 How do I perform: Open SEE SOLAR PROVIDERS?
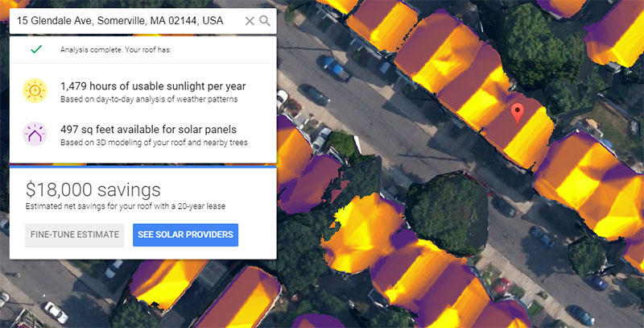click(185, 235)
